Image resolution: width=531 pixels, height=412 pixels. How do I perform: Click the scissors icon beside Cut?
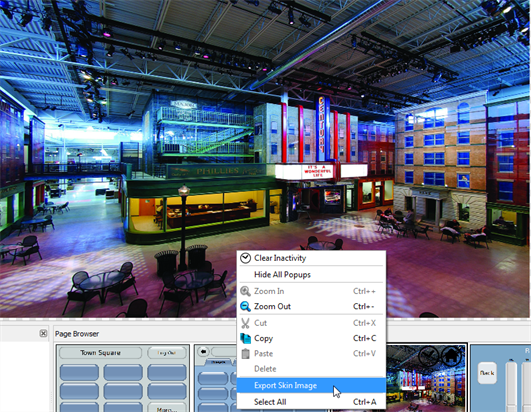tap(245, 323)
